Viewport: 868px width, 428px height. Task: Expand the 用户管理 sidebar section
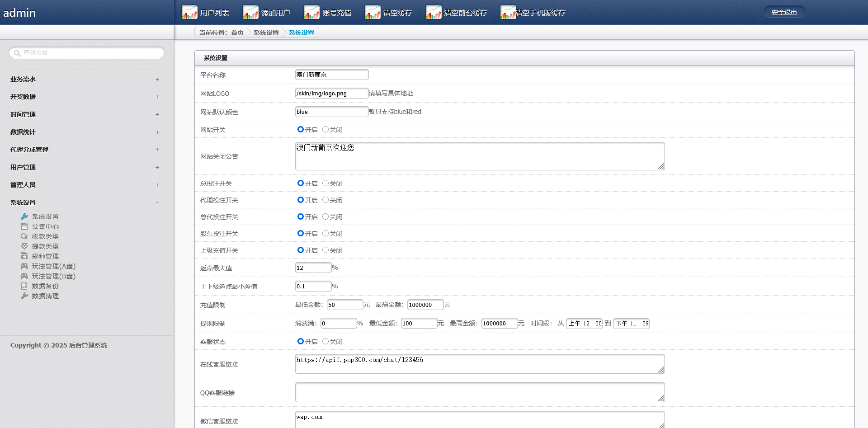click(x=157, y=167)
